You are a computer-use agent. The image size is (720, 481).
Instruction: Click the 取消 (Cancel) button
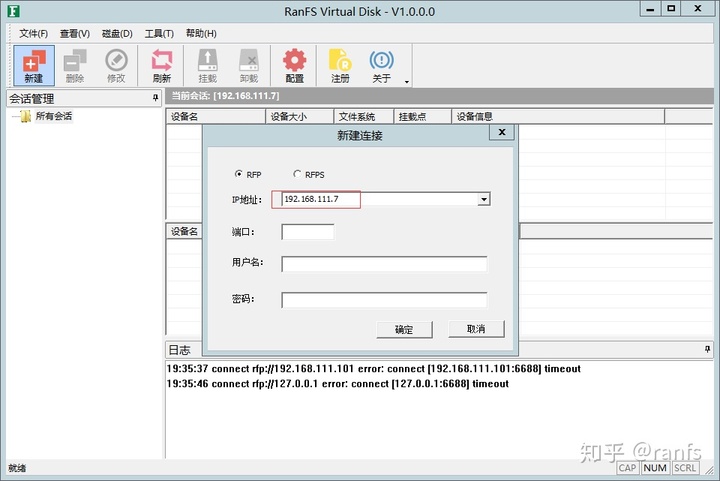coord(476,329)
